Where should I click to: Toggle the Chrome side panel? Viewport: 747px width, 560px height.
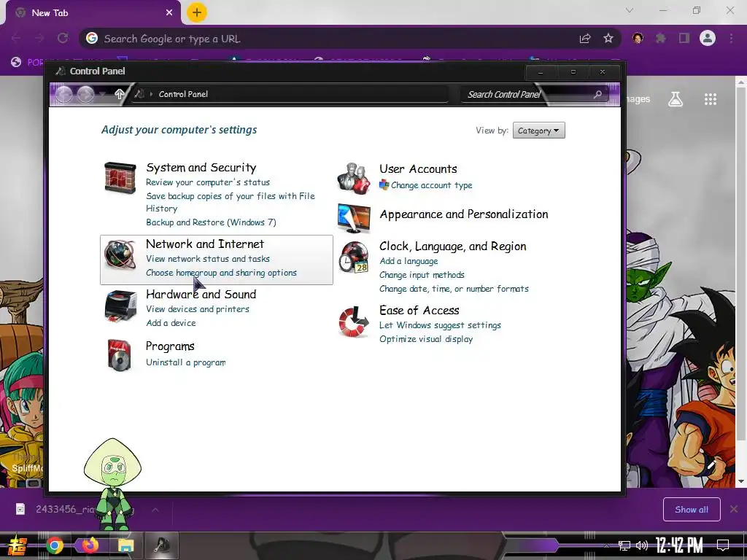point(684,39)
